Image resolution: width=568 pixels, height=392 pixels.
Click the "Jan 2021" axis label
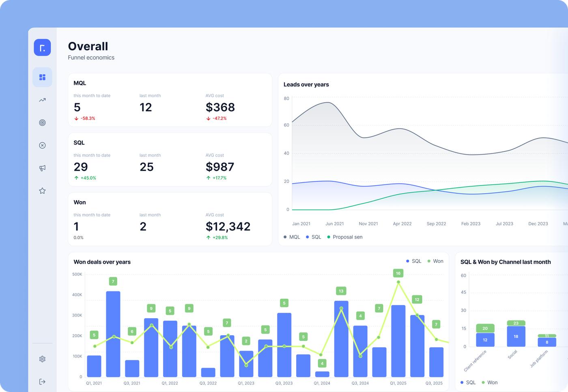(301, 224)
